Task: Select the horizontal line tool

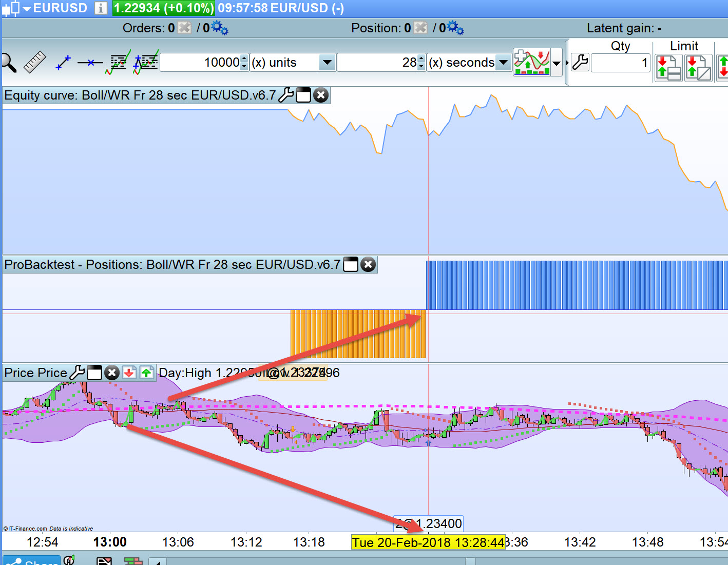Action: click(x=90, y=63)
